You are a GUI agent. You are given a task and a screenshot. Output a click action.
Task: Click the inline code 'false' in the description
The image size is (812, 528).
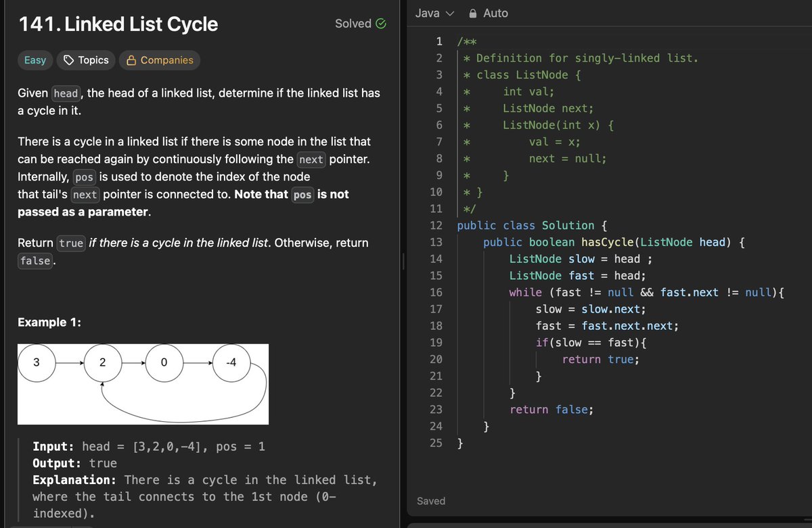(x=35, y=260)
